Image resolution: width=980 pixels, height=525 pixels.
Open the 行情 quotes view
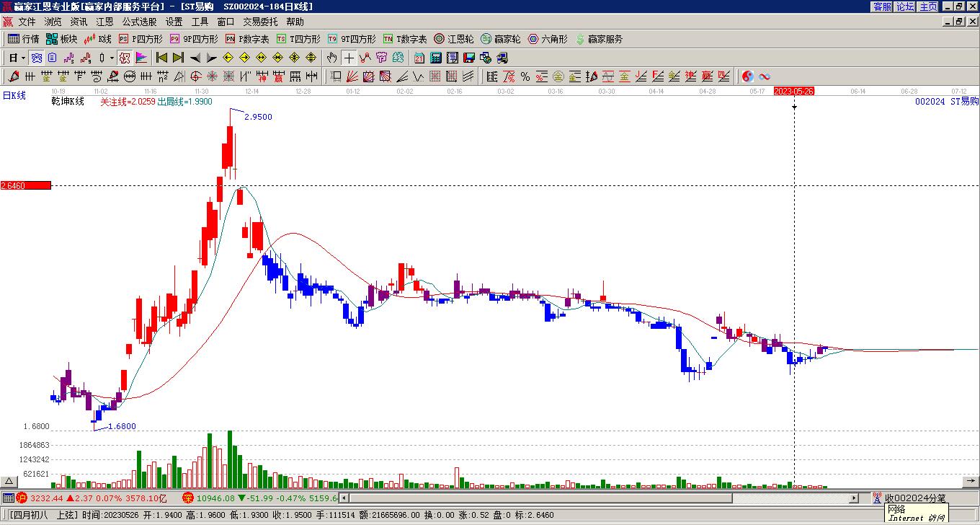tap(23, 39)
